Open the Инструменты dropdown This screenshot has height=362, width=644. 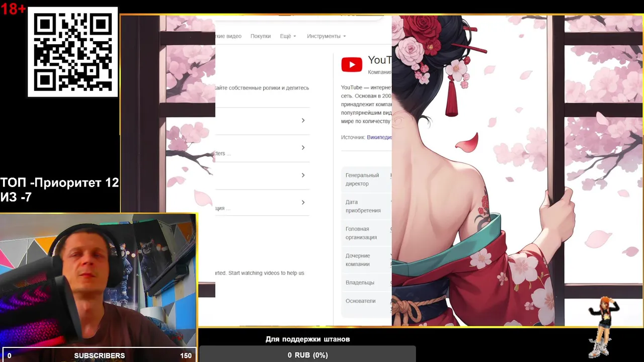(327, 36)
